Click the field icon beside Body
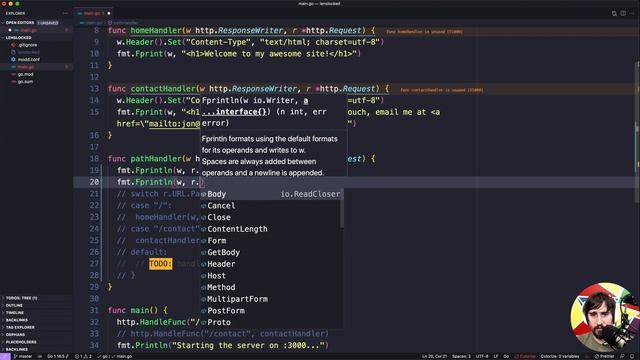Screen dimensions: 640x360 click(x=204, y=194)
